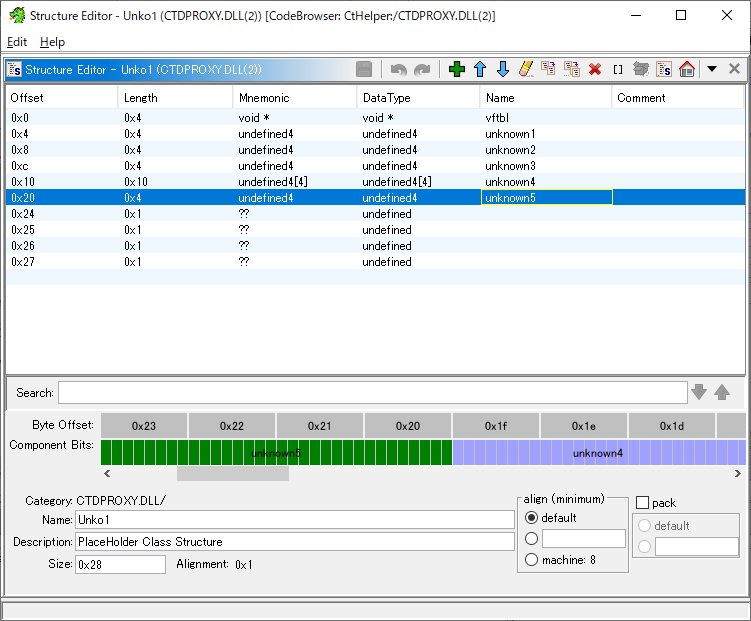Click the structure icon beside panel title
The width and height of the screenshot is (751, 621).
pos(14,70)
